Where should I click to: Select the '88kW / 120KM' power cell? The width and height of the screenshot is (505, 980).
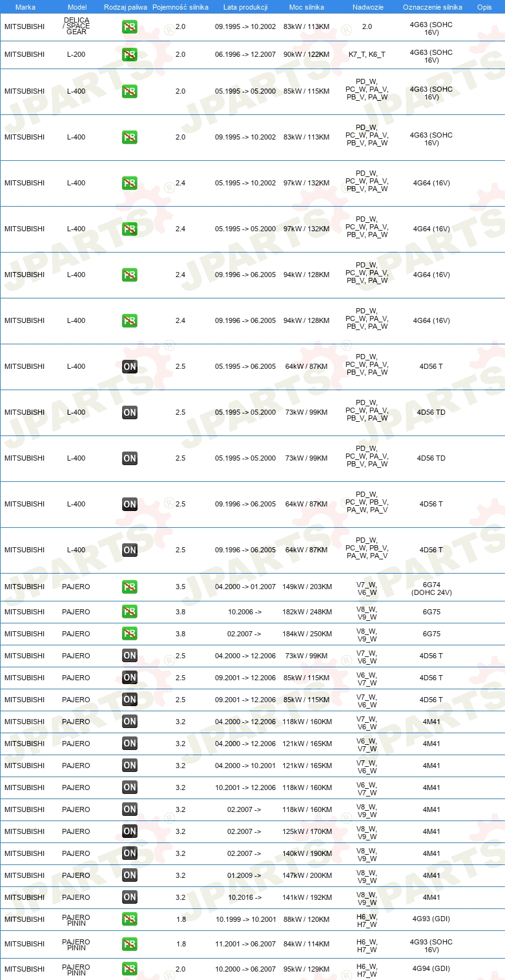pos(307,919)
